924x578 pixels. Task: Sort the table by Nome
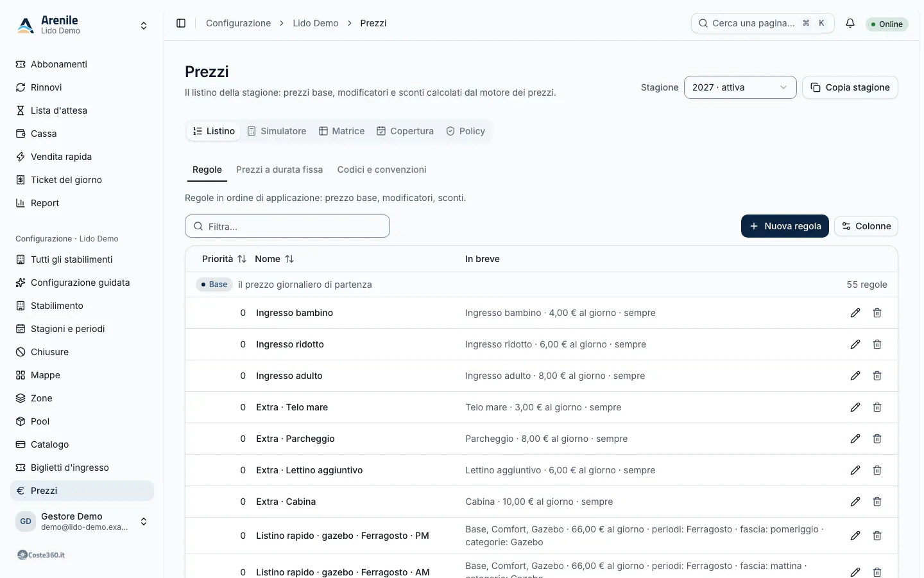(x=274, y=259)
